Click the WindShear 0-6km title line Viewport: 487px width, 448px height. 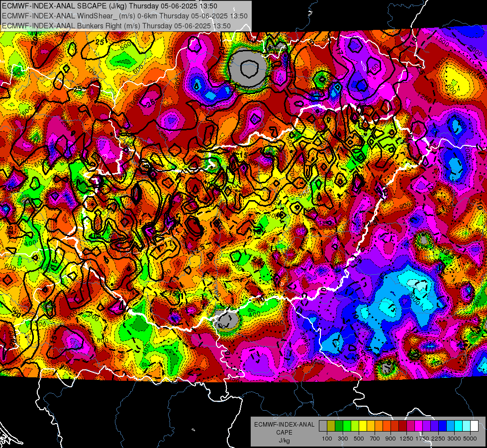click(124, 16)
